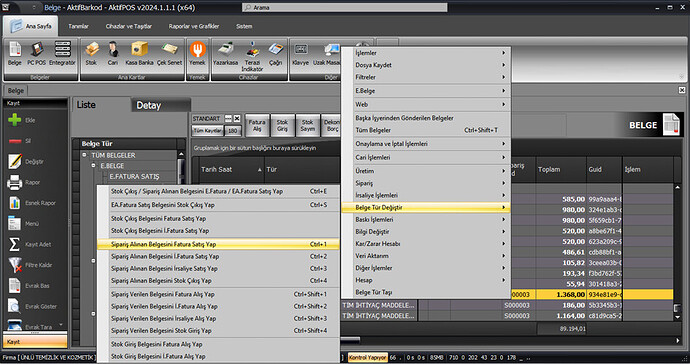This screenshot has width=690, height=364.
Task: Collapse the E.BELGE tree node
Action: (x=93, y=165)
